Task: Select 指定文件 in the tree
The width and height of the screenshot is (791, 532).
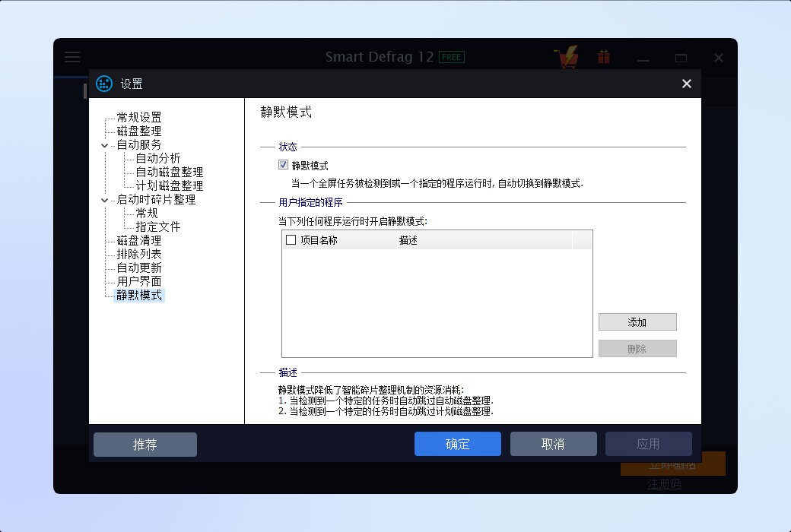Action: click(158, 227)
